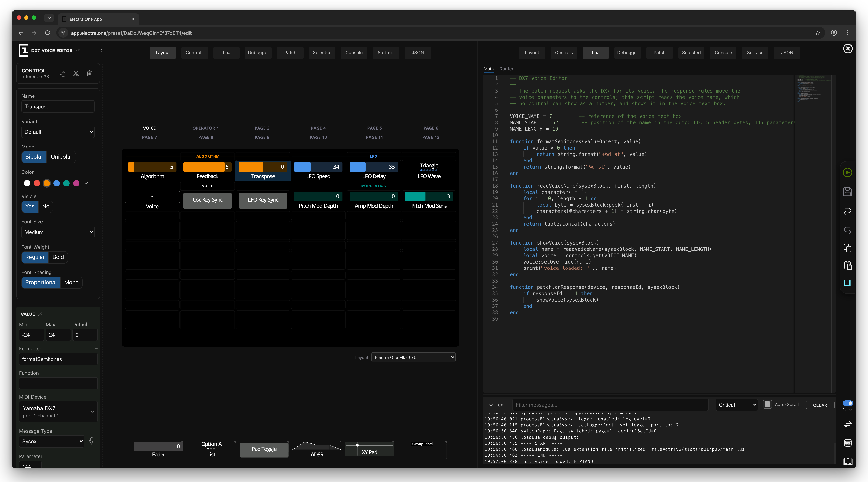This screenshot has height=482, width=868.
Task: Open the calculator-like panel icon
Action: pos(848,443)
